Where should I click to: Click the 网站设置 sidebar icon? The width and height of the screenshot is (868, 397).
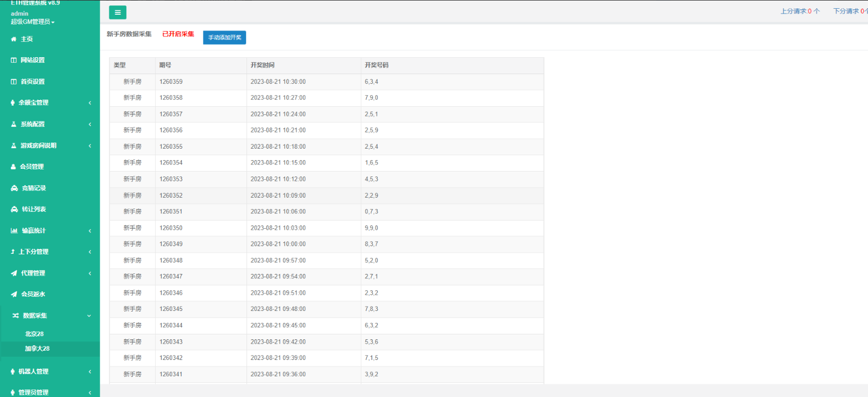coord(14,60)
